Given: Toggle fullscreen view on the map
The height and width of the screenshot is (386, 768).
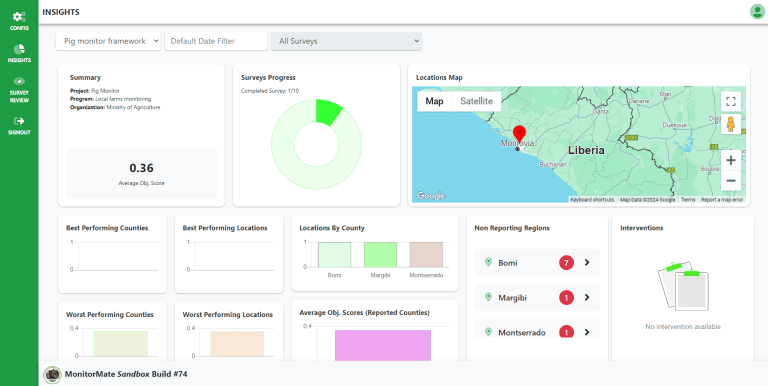Looking at the screenshot, I should [731, 101].
